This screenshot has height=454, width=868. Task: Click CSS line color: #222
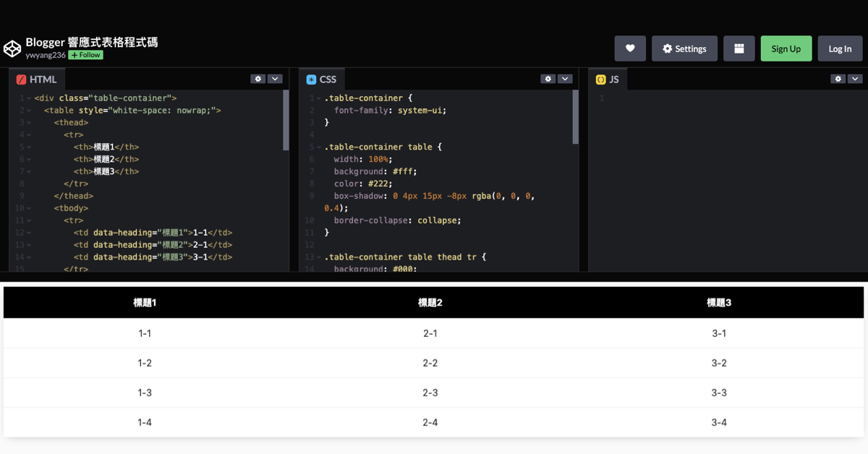click(x=363, y=184)
